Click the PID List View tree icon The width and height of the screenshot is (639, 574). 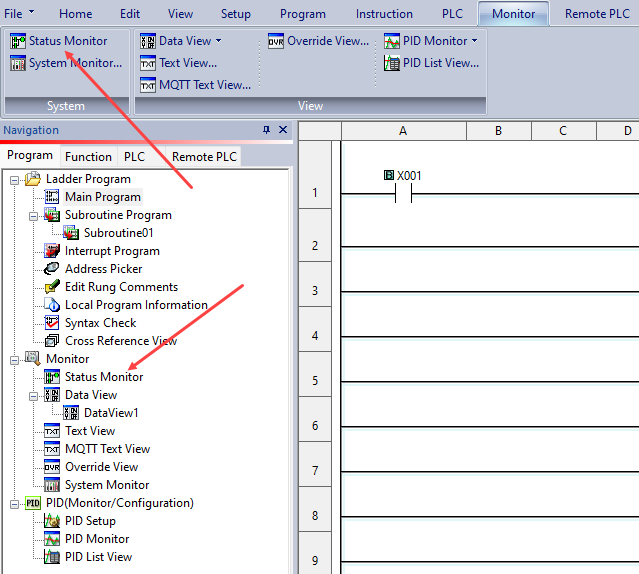[52, 556]
